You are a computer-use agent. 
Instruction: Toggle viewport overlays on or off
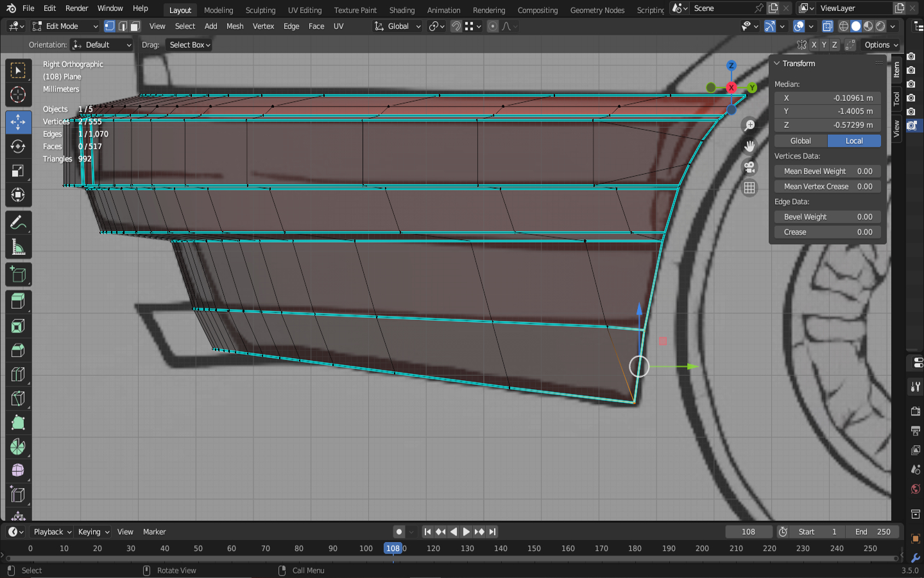pos(799,26)
